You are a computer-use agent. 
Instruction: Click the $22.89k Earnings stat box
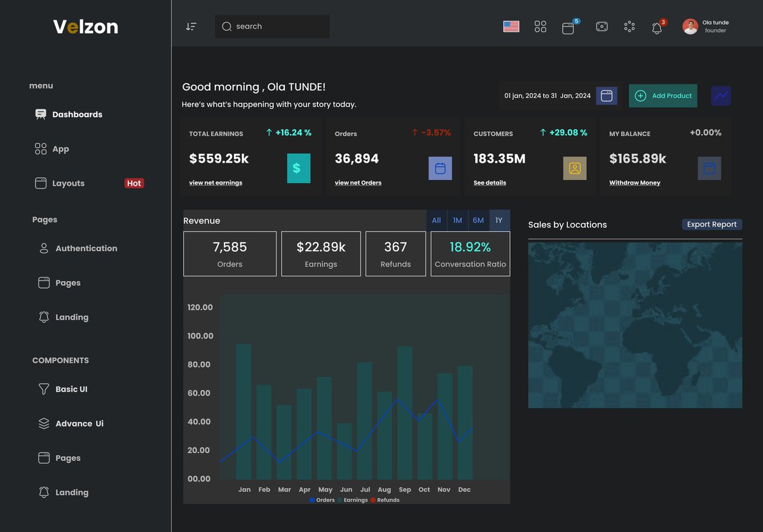pos(321,254)
